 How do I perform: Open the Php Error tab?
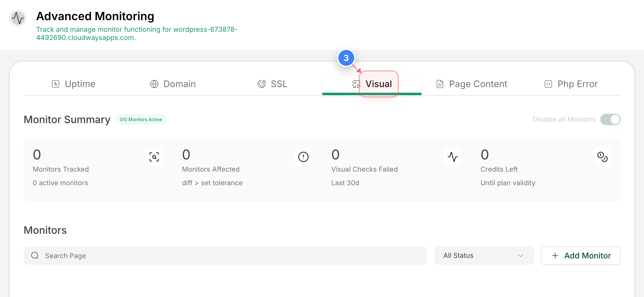pos(571,84)
